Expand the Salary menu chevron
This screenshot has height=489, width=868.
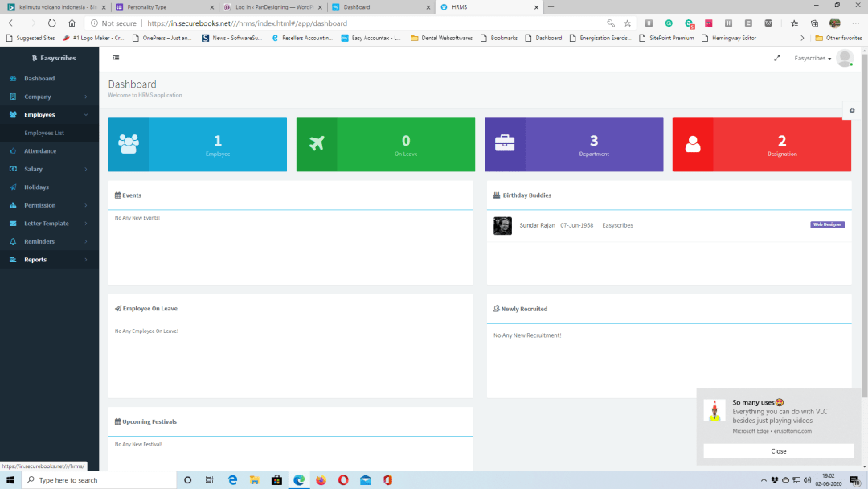point(86,169)
